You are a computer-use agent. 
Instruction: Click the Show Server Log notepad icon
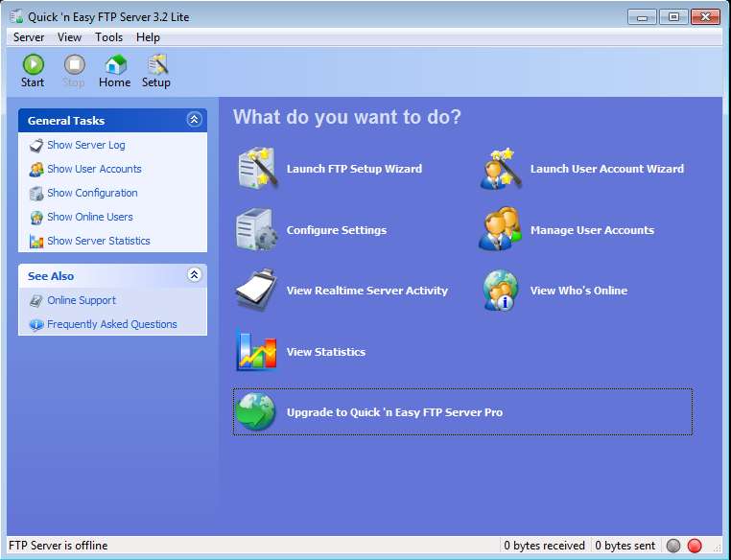[35, 146]
